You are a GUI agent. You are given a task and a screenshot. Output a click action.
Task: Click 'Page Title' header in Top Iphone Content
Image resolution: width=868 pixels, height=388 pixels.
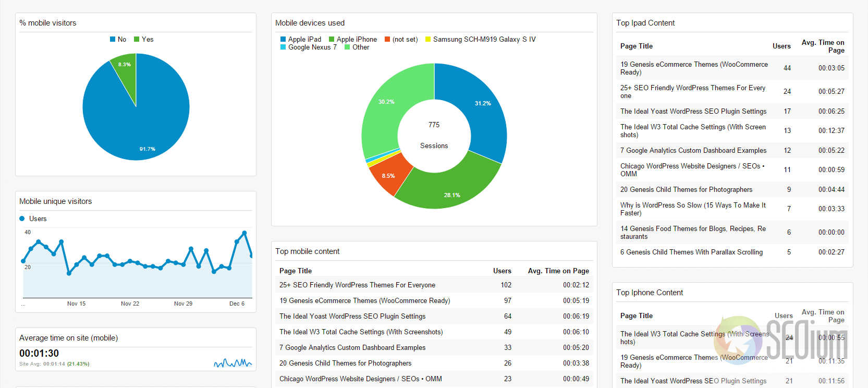click(x=636, y=316)
